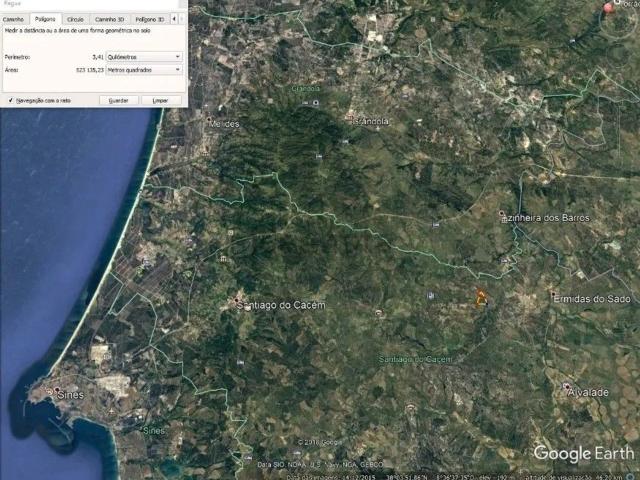640x480 pixels.
Task: Click the Google Earth logo watermark
Action: click(x=583, y=454)
